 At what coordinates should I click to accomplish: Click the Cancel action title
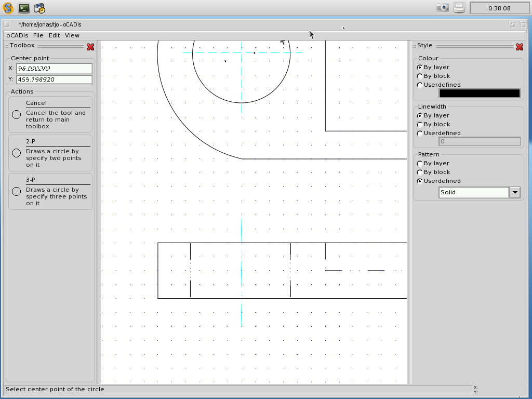coord(36,103)
